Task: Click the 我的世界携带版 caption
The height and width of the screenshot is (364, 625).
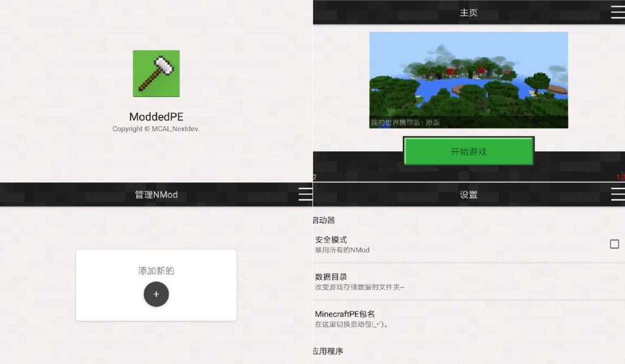Action: pos(405,123)
